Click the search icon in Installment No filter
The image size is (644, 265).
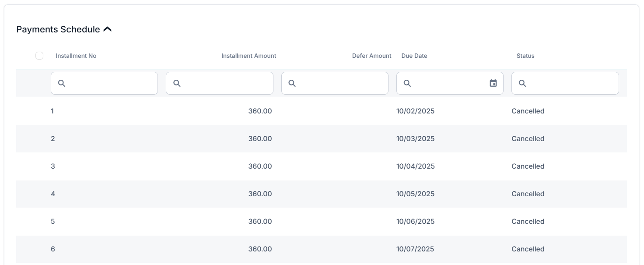coord(62,83)
